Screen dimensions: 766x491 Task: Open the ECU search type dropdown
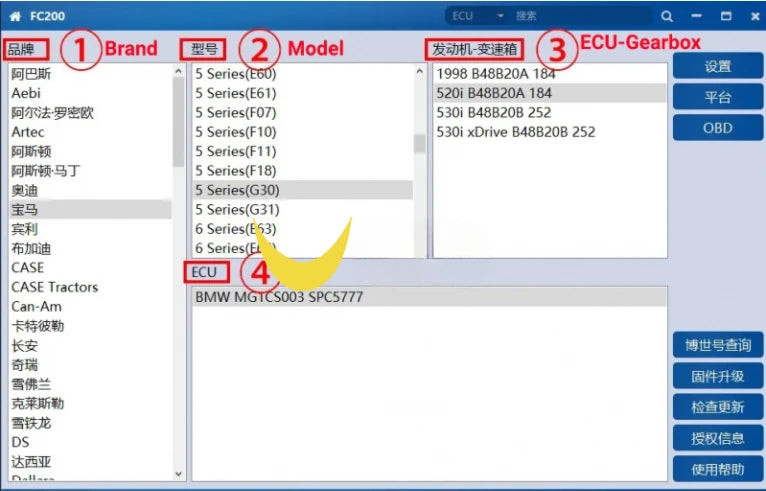(x=499, y=16)
